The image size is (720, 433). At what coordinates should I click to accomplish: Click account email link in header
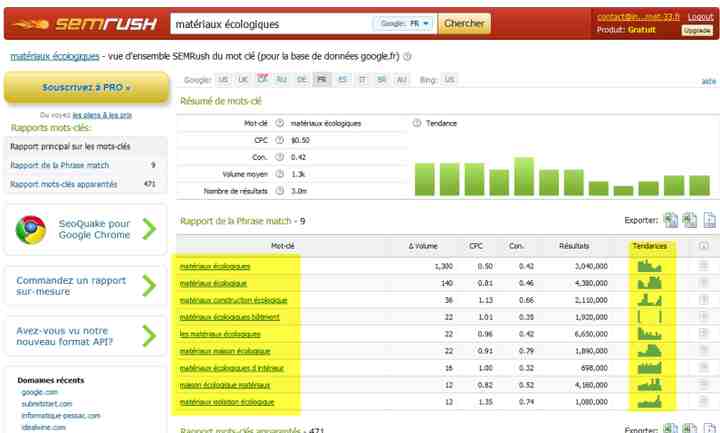point(638,17)
